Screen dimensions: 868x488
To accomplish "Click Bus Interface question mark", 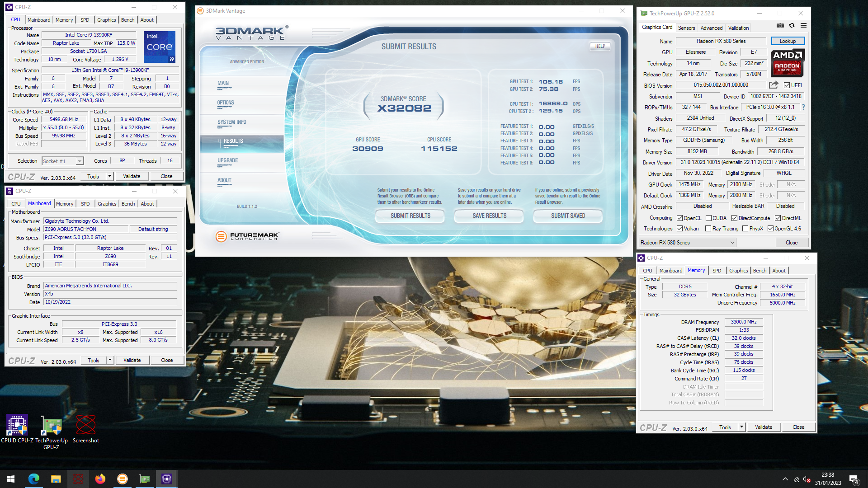I will [x=803, y=107].
